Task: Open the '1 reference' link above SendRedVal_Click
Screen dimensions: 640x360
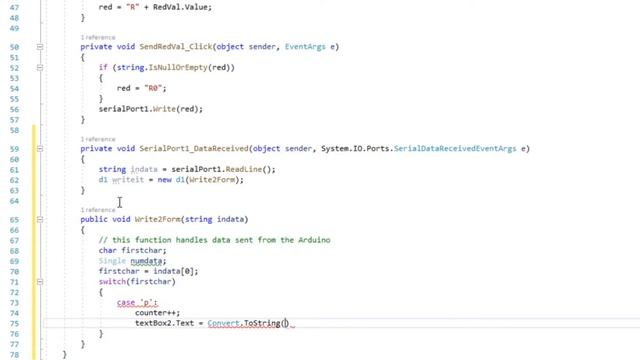Action: point(98,38)
